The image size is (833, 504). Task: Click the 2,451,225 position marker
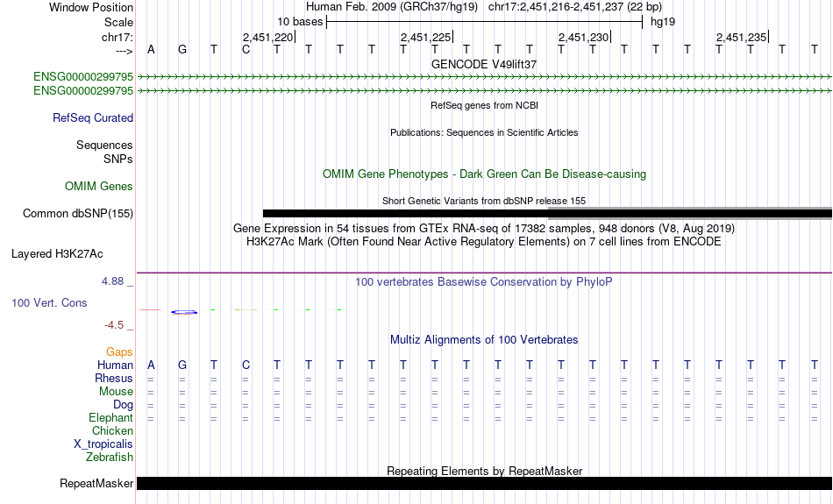pos(427,37)
